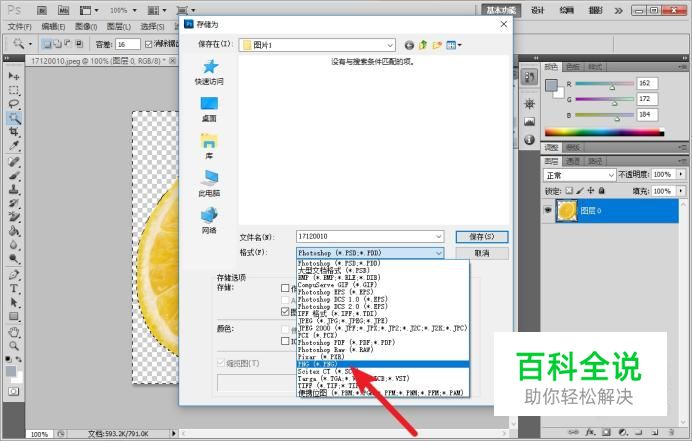
Task: Select the Rectangle shape tool
Action: coord(14,317)
